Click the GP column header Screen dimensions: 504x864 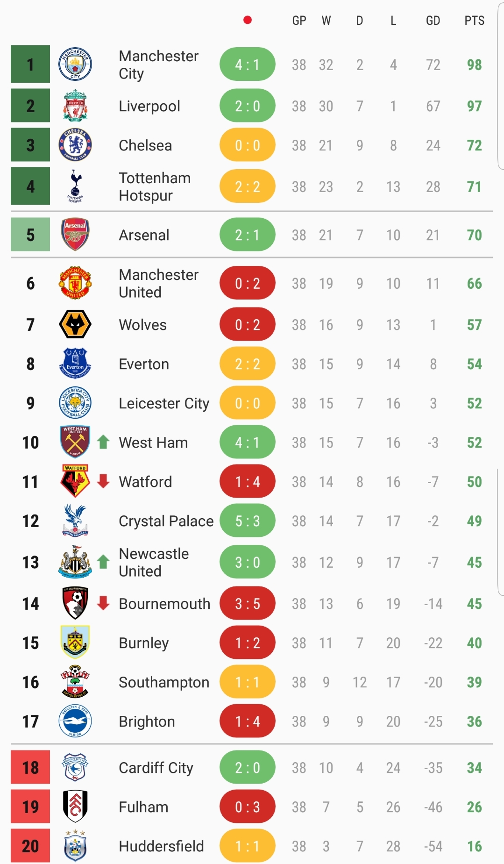[x=299, y=21]
